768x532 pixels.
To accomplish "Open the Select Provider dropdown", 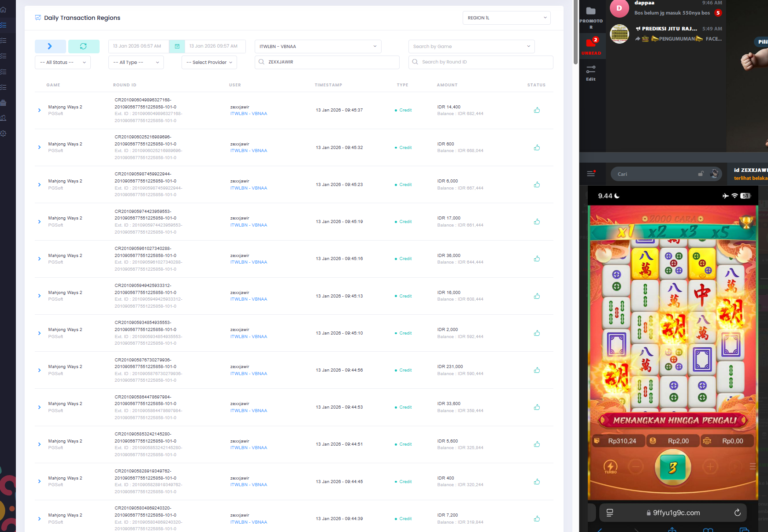I will [x=209, y=62].
